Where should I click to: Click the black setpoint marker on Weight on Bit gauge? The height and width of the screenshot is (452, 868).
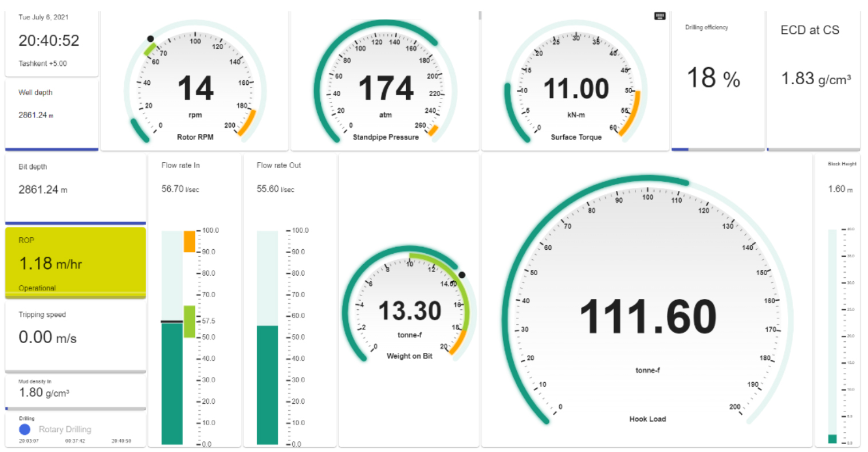click(x=462, y=275)
